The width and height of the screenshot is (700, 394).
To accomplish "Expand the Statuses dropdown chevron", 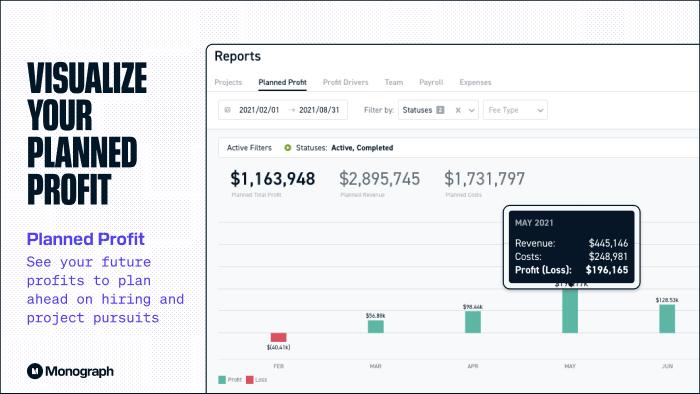I will point(471,110).
